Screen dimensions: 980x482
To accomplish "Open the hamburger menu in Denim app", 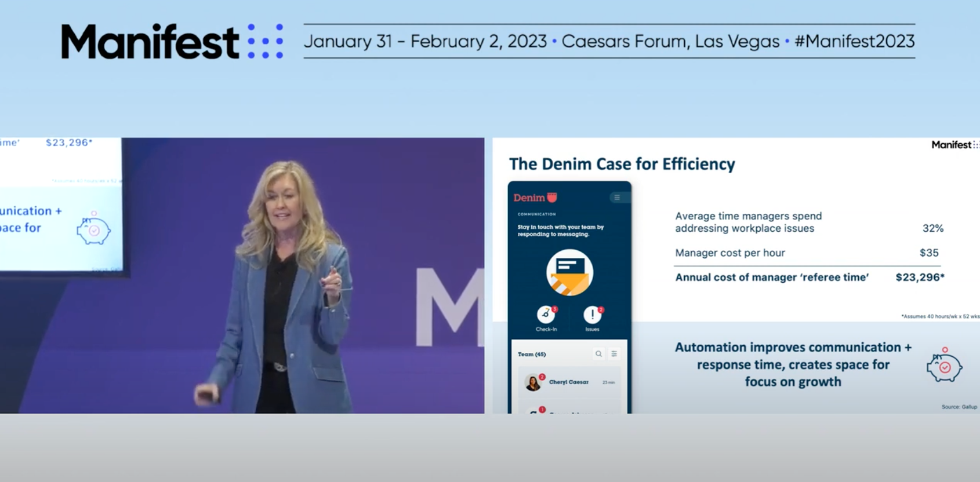I will (x=617, y=198).
